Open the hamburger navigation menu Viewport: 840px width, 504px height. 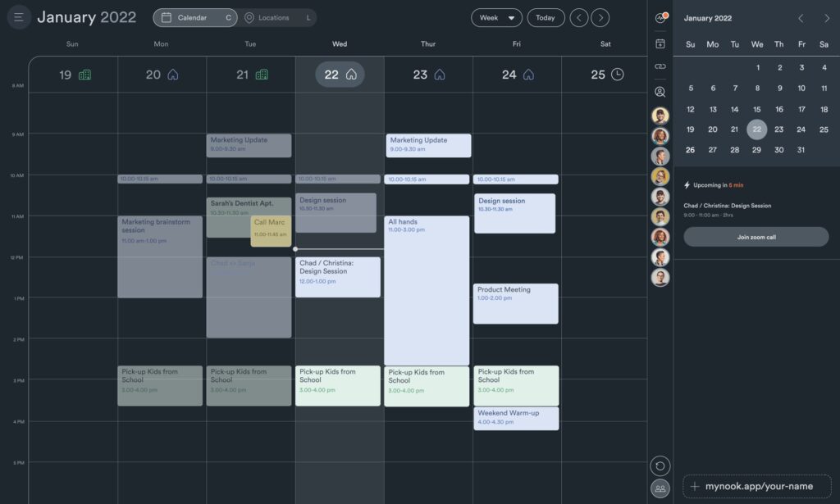(19, 16)
